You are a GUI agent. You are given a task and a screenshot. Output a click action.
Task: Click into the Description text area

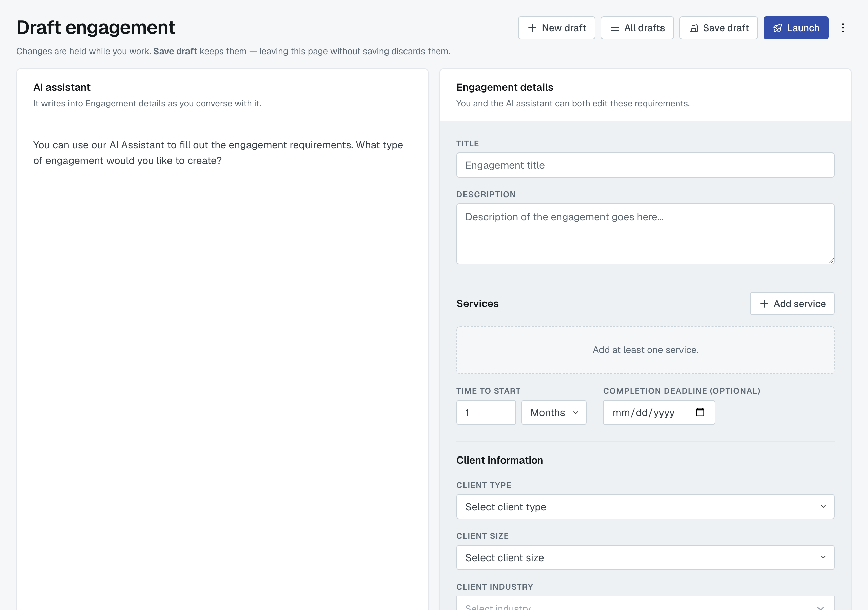[x=645, y=234]
